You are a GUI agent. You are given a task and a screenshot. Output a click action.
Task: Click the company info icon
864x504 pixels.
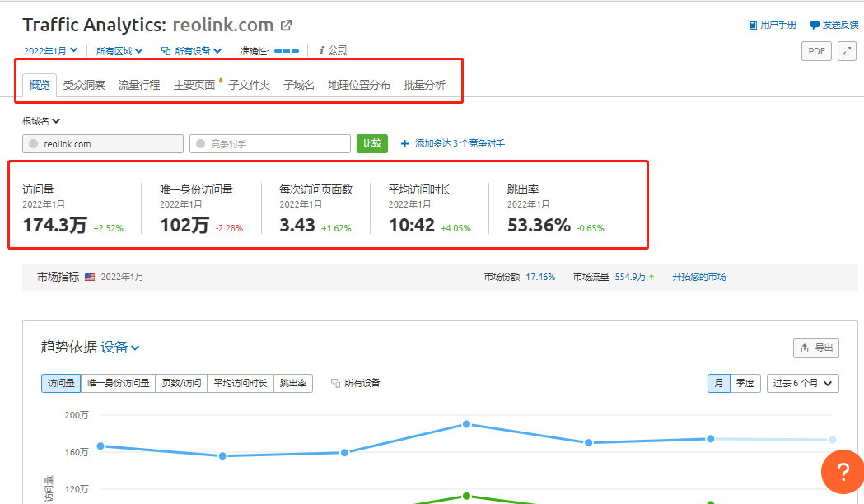coord(322,51)
